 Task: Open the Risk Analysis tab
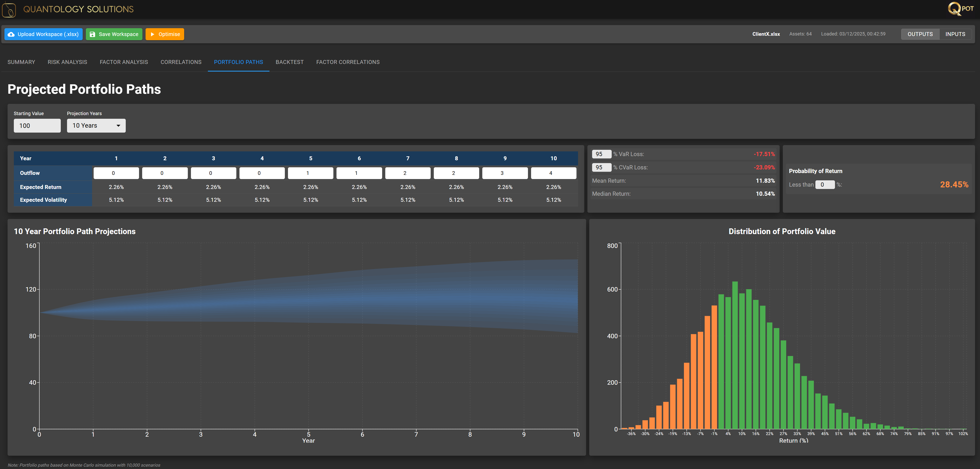(67, 62)
